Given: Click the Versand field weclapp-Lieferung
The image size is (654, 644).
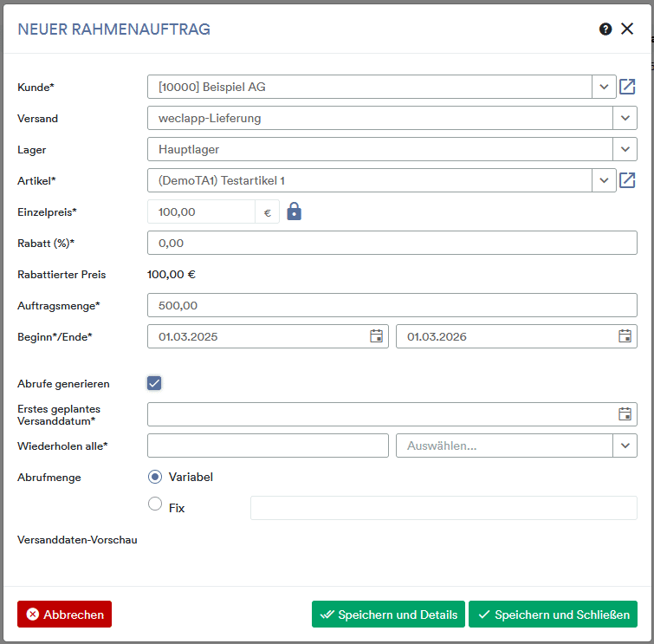Looking at the screenshot, I should pyautogui.click(x=380, y=118).
